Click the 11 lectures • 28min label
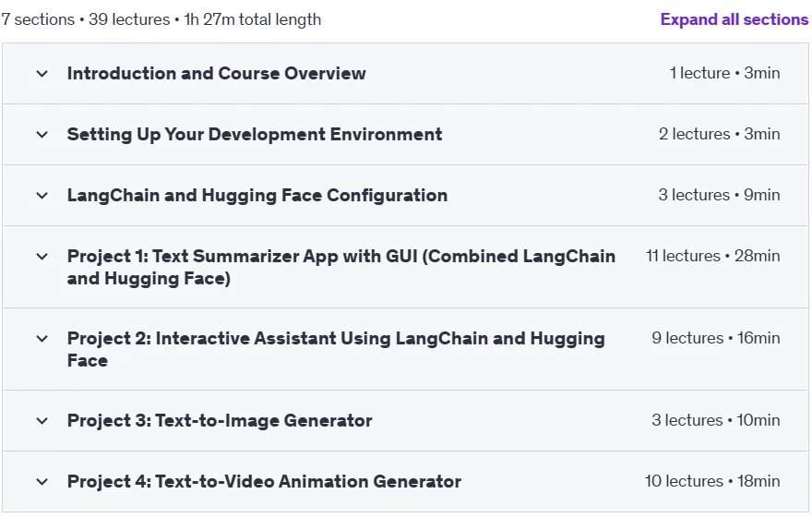812x518 pixels. click(x=712, y=256)
